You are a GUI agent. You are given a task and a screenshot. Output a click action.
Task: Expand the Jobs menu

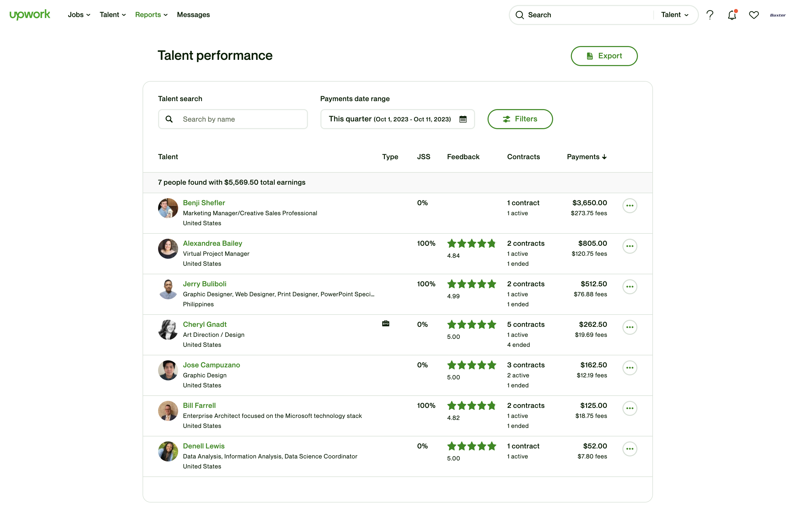(x=79, y=15)
